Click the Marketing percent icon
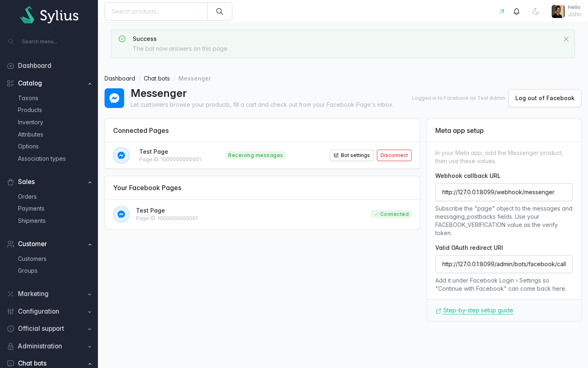 coord(11,294)
